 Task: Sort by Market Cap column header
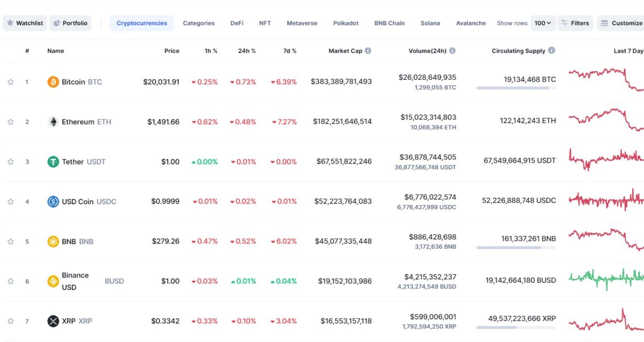point(345,51)
